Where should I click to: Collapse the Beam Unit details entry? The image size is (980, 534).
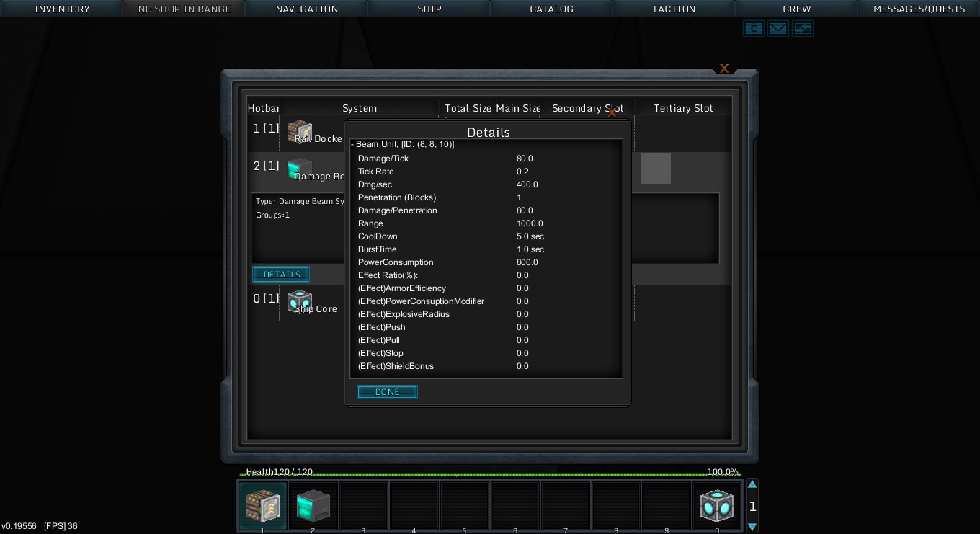coord(352,144)
